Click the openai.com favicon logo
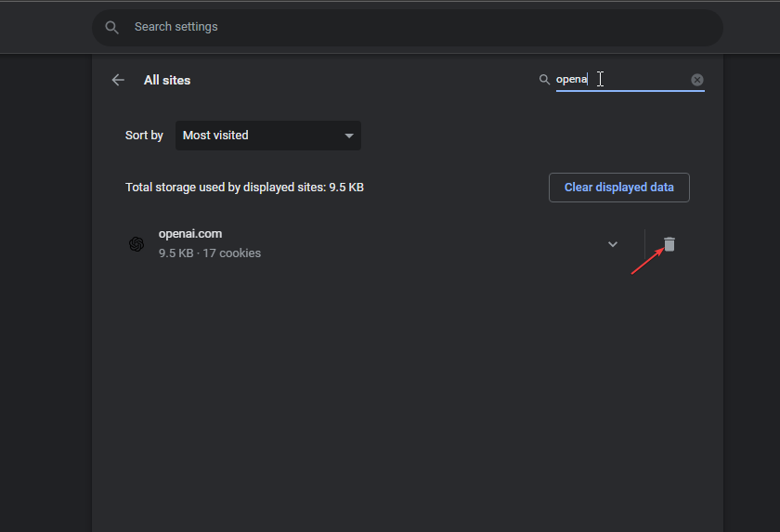Image resolution: width=780 pixels, height=532 pixels. pos(136,244)
